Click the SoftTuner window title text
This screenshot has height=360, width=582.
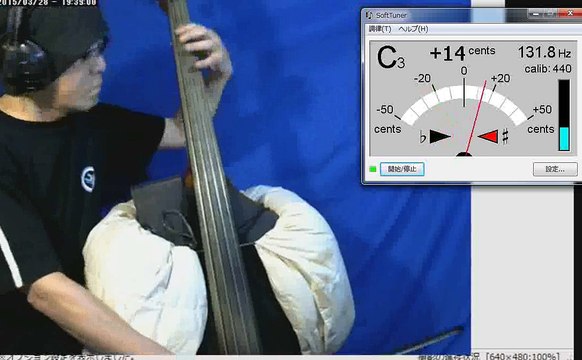pyautogui.click(x=391, y=15)
